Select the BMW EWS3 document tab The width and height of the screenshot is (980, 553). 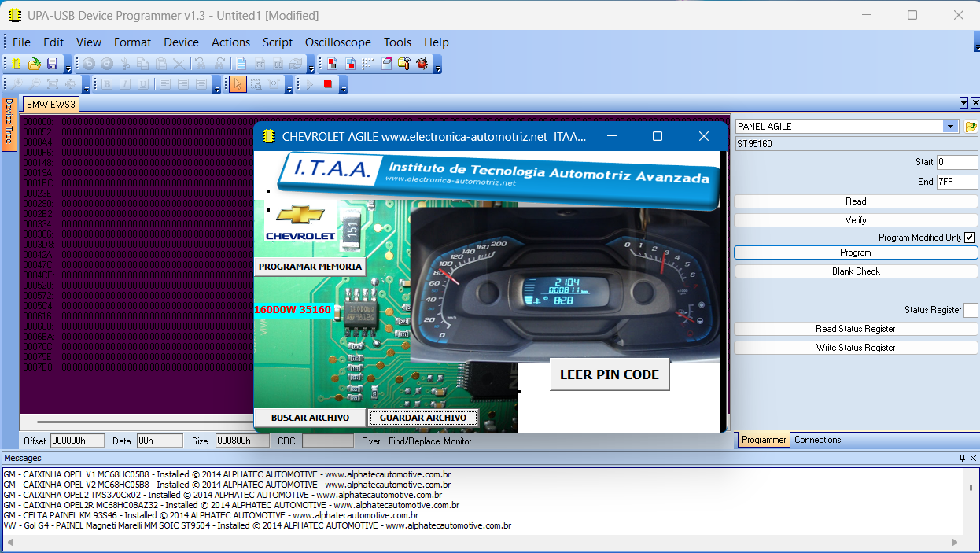point(51,105)
